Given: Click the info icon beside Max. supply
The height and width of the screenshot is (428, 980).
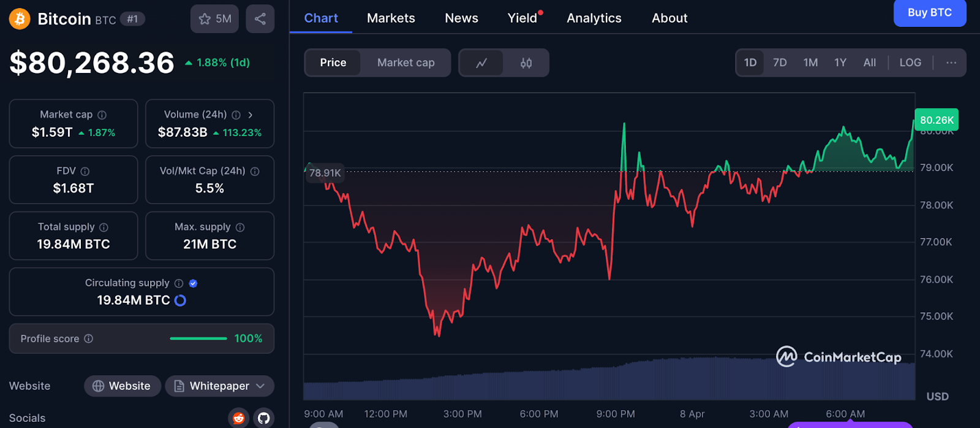Looking at the screenshot, I should 240,227.
